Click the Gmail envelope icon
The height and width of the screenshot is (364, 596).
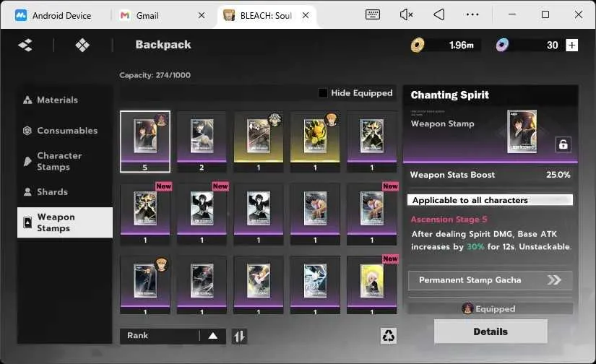pyautogui.click(x=125, y=16)
